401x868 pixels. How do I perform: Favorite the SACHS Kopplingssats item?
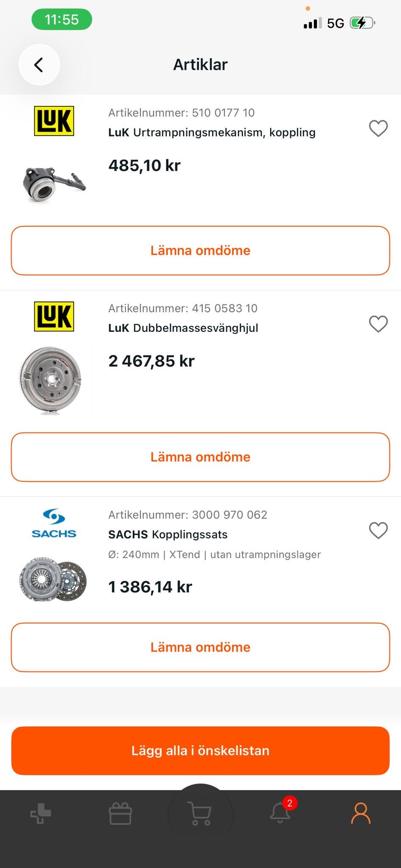click(x=378, y=531)
